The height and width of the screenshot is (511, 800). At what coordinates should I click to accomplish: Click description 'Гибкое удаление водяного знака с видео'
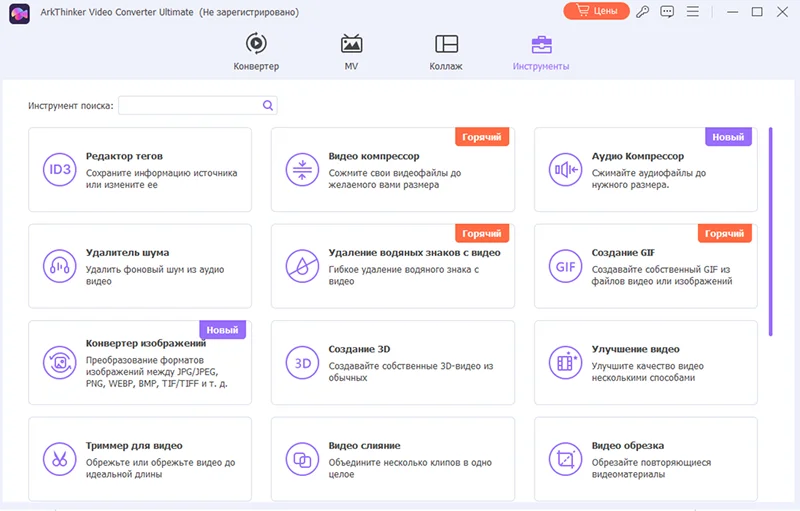point(404,275)
